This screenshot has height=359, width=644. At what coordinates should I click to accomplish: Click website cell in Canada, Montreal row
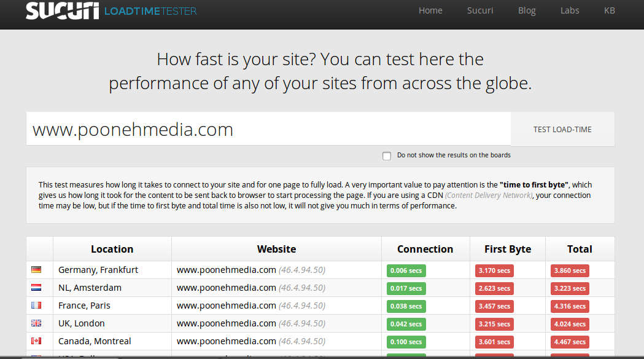click(276, 341)
